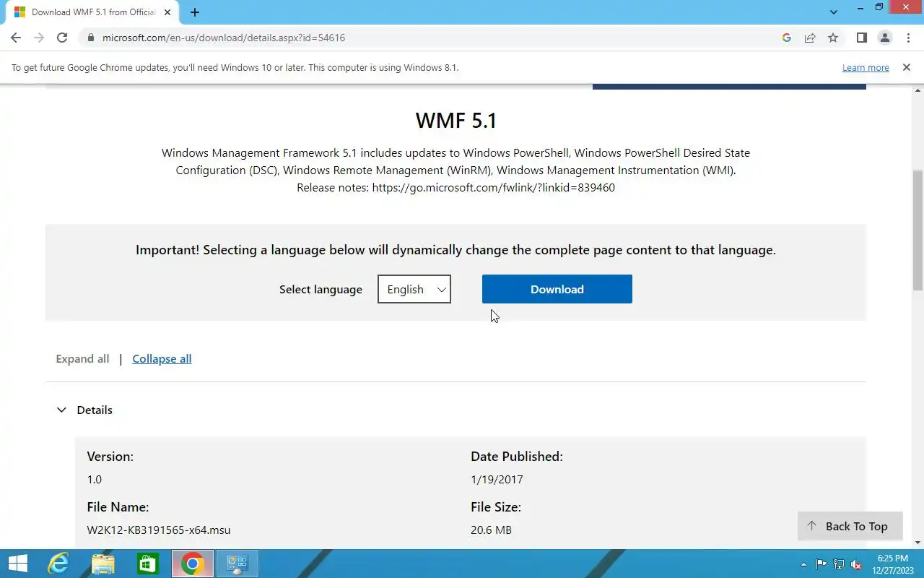924x578 pixels.
Task: Click the page vertical scrollbar thumb
Action: pos(918,230)
